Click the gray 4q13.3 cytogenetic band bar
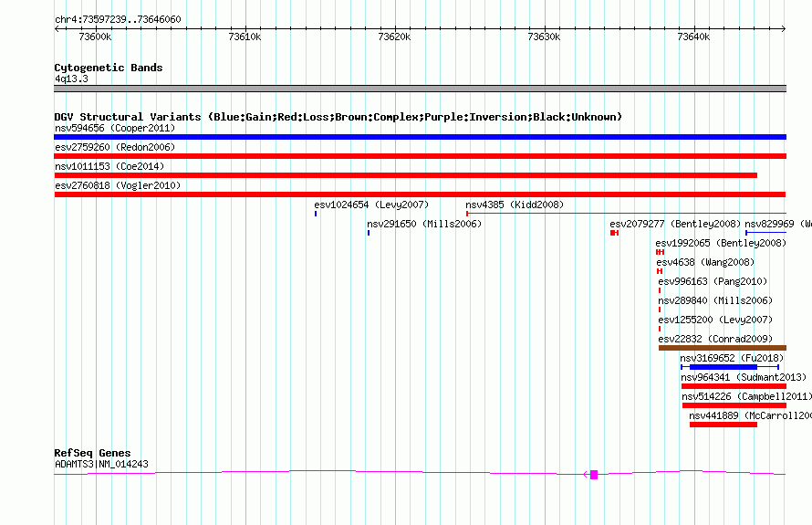The width and height of the screenshot is (812, 525). [420, 89]
